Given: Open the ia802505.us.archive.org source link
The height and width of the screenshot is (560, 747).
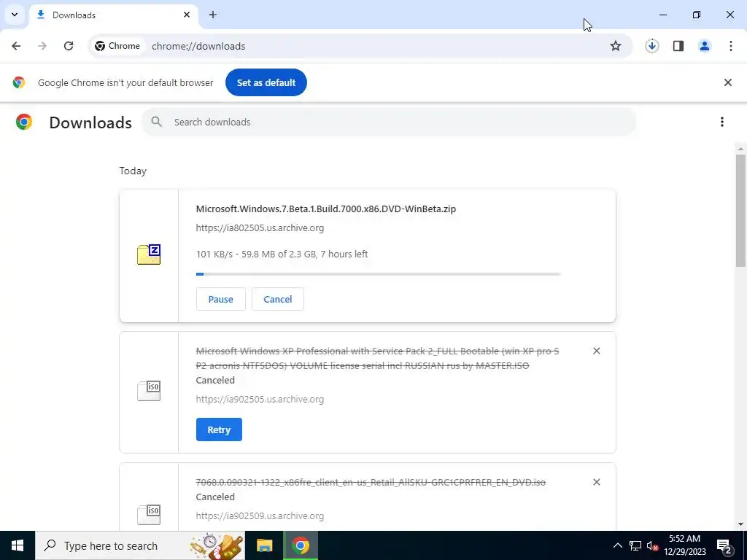Looking at the screenshot, I should click(x=260, y=227).
